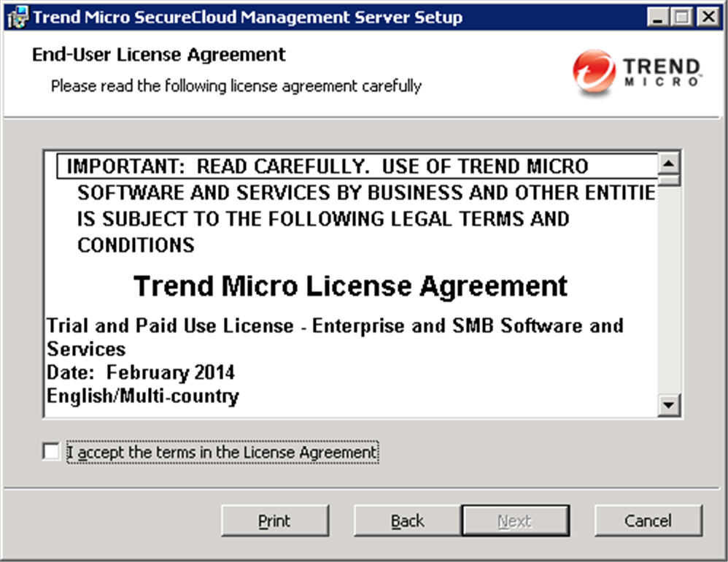Click the "Date: February 2014" line
This screenshot has height=562, width=728.
(141, 372)
